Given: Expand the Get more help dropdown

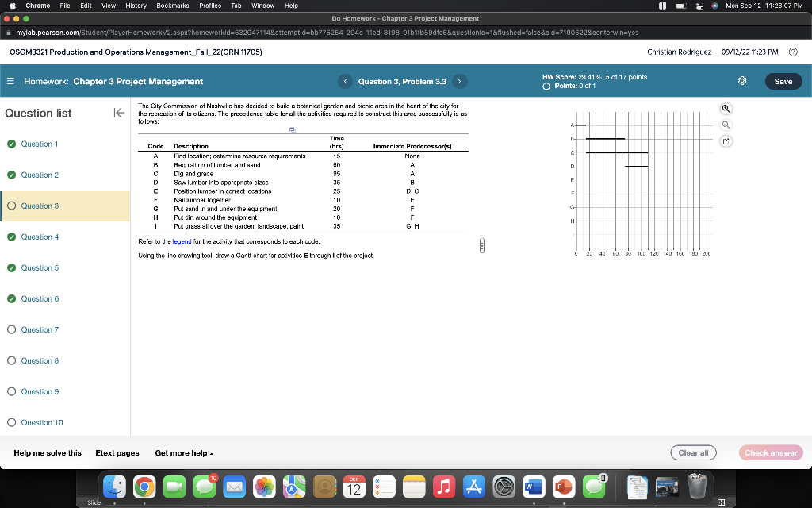Looking at the screenshot, I should click(x=184, y=453).
